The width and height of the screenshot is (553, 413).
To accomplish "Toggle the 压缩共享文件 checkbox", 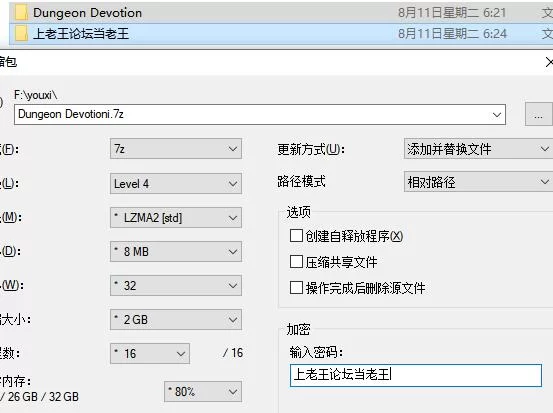I will 296,262.
